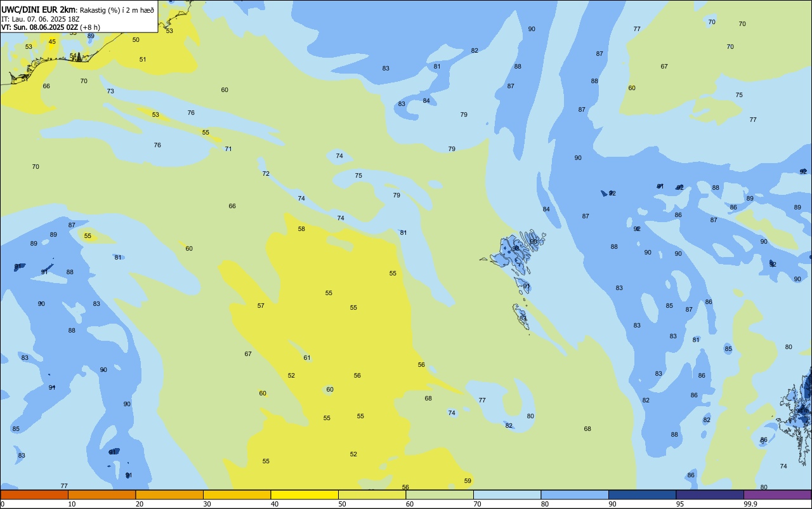Click the legend tick label "40"
812x509 pixels.
pos(275,504)
